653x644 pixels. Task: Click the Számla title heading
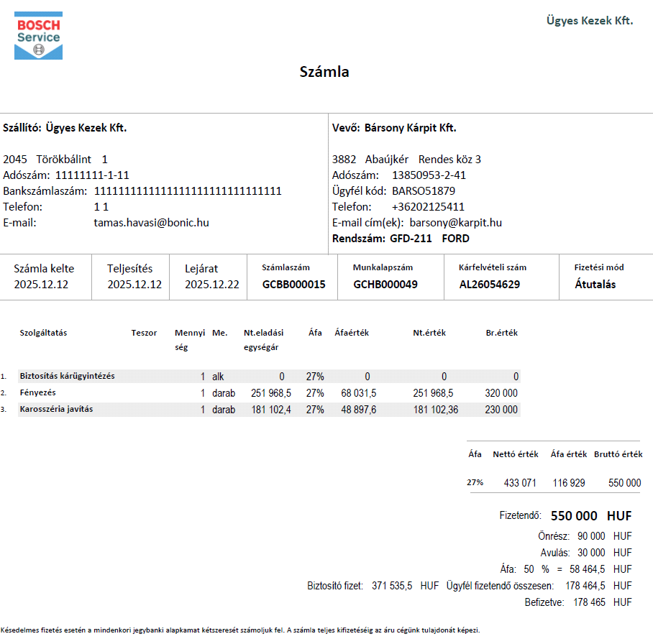(324, 72)
